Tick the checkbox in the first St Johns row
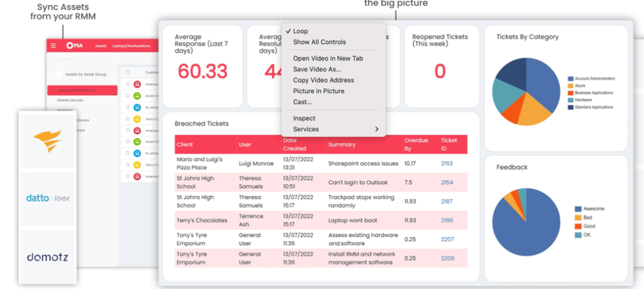This screenshot has height=289, width=644. [x=128, y=107]
